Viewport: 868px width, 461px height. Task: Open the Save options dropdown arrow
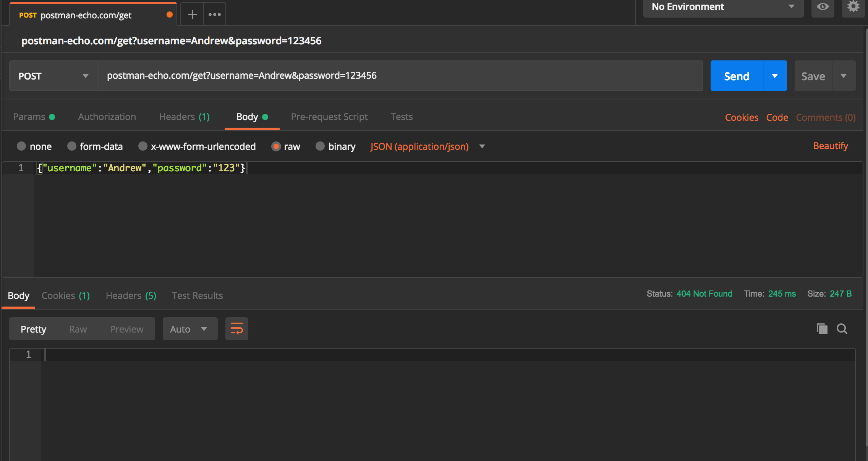[x=844, y=76]
